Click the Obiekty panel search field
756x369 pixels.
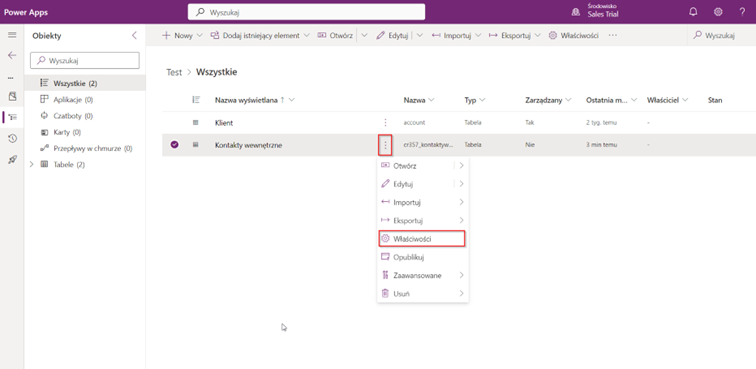tap(85, 60)
